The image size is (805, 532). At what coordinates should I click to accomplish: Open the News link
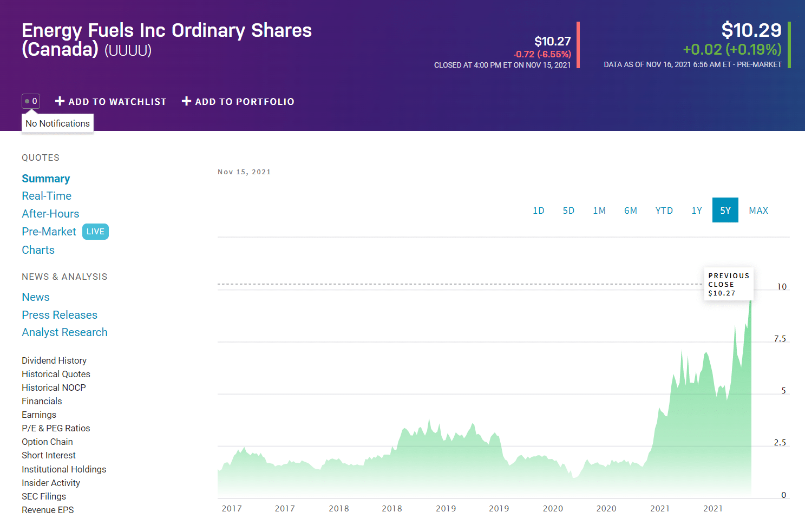36,297
